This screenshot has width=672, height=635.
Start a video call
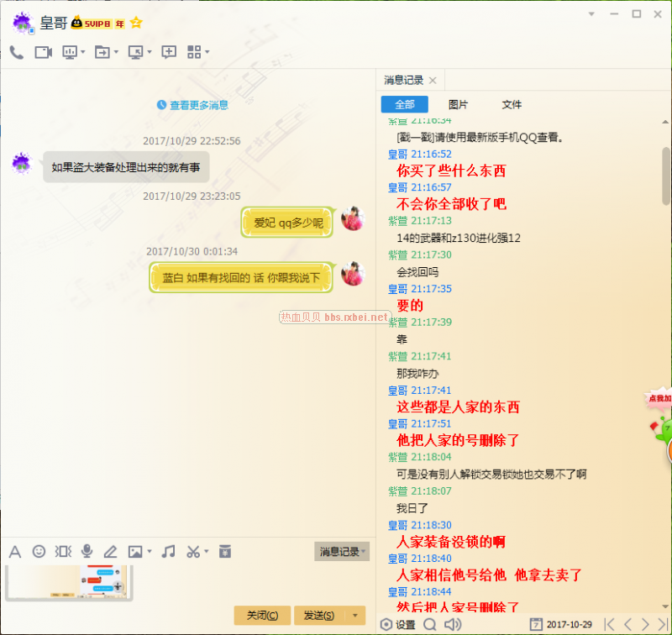coord(43,52)
